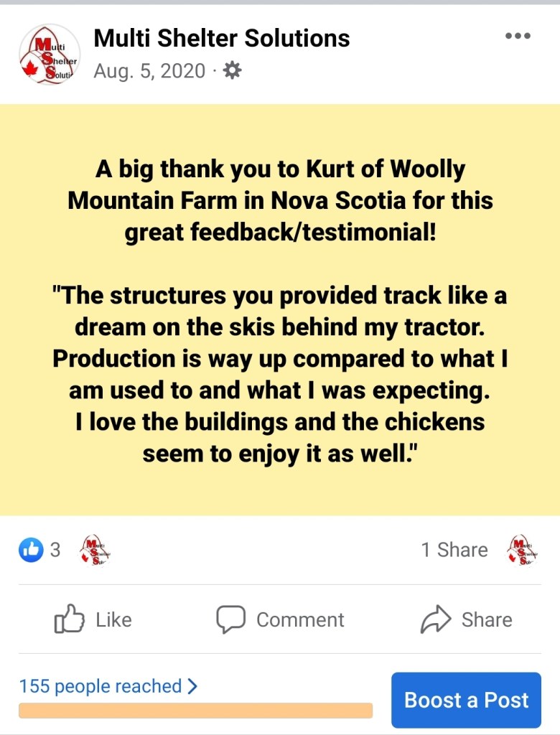Click the blue thumbs-up reaction icon
Viewport: 560px width, 735px height.
pyautogui.click(x=31, y=550)
